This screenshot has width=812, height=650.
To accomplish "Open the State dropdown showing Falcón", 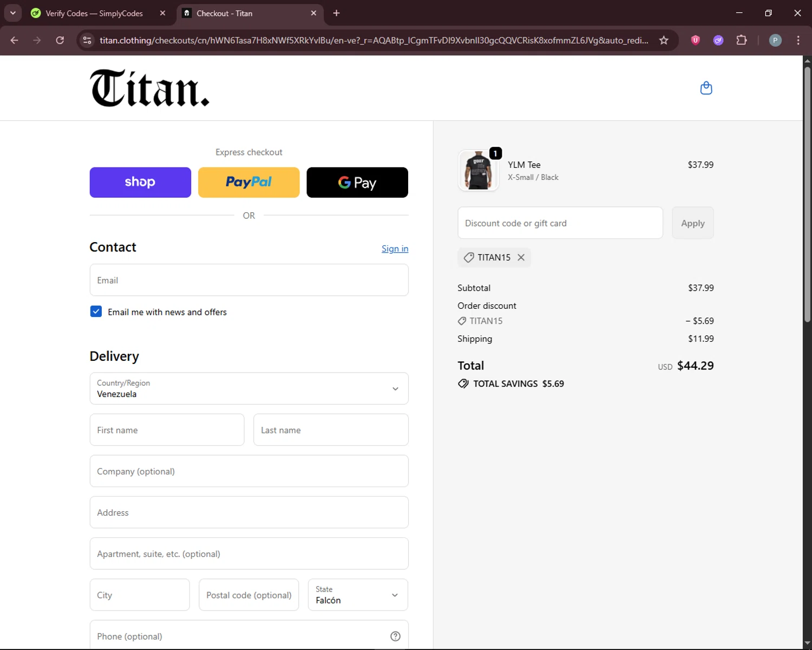I will (x=358, y=595).
